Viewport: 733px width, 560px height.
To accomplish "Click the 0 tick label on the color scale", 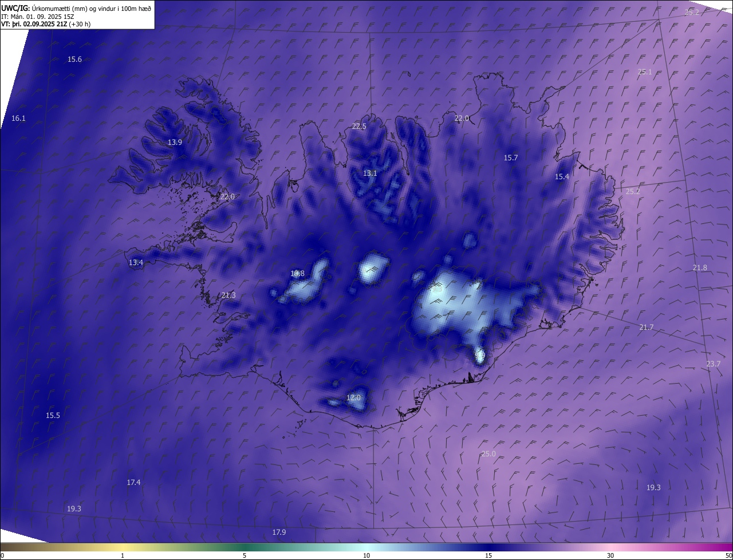I will (2, 556).
